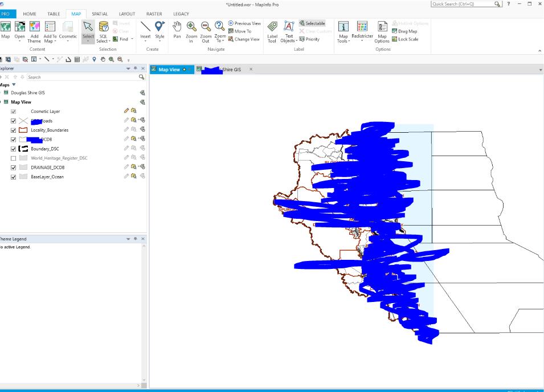The width and height of the screenshot is (544, 392).
Task: Switch to the RASTER ribbon tab
Action: click(154, 14)
